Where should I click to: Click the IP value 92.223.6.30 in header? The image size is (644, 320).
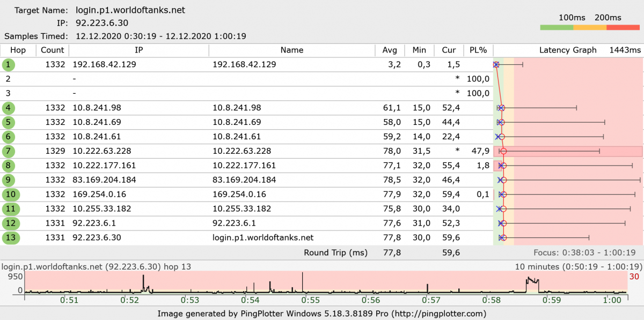102,23
